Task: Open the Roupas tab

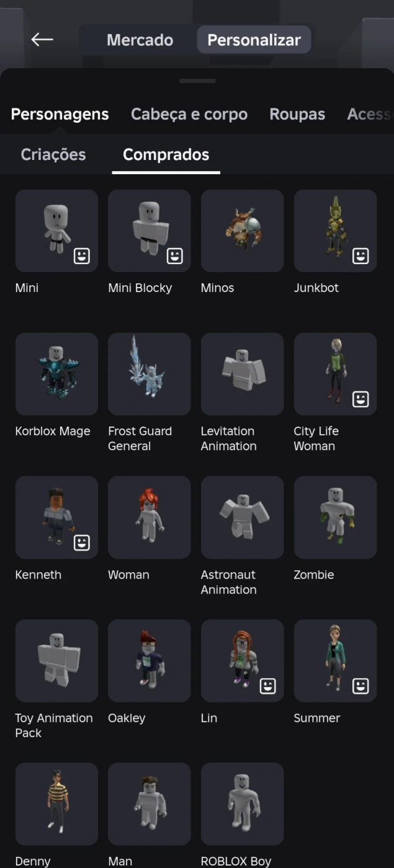Action: (297, 114)
